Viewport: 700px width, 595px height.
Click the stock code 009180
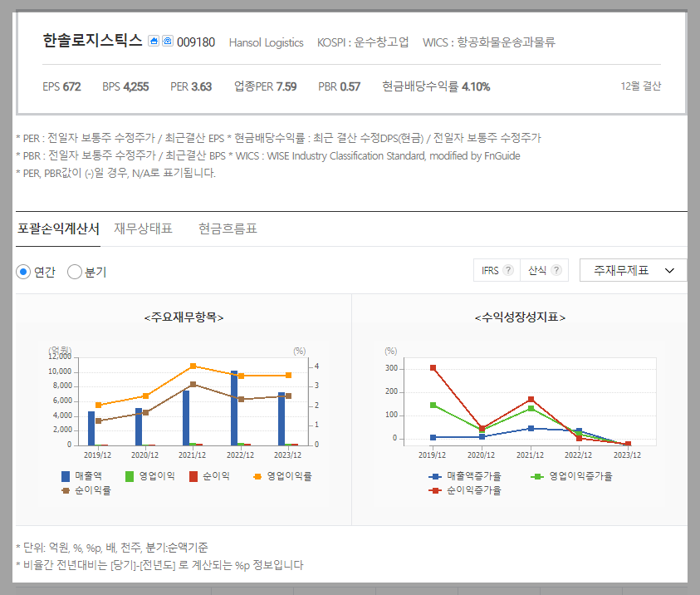pos(196,42)
